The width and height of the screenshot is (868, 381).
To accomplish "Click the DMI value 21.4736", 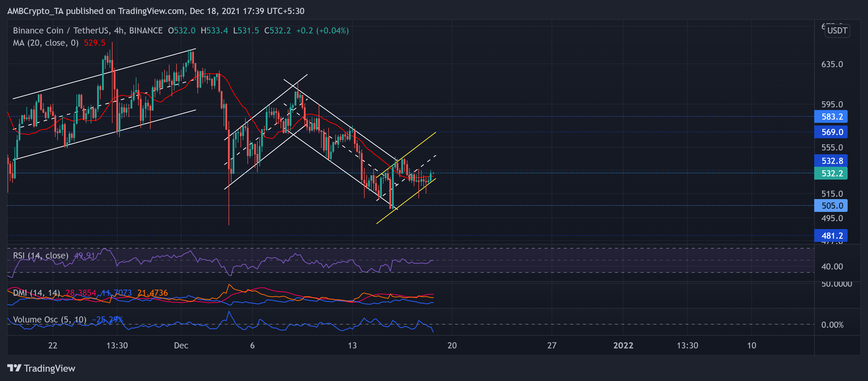I will 152,293.
